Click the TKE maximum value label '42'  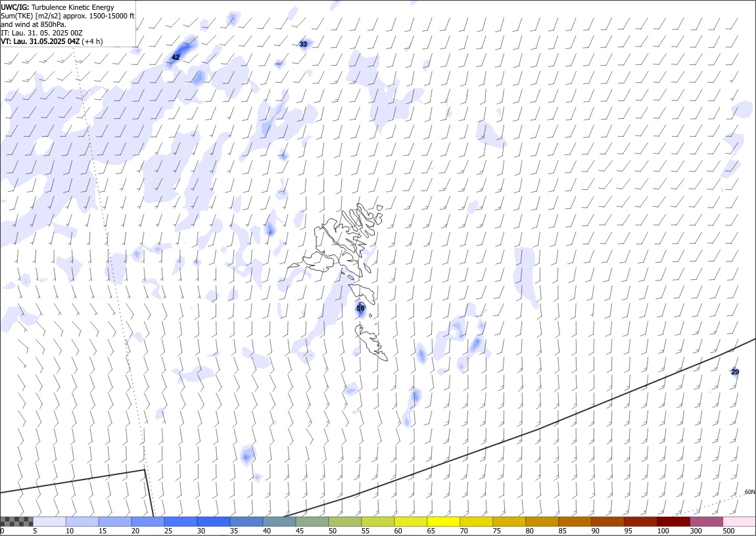pyautogui.click(x=176, y=57)
